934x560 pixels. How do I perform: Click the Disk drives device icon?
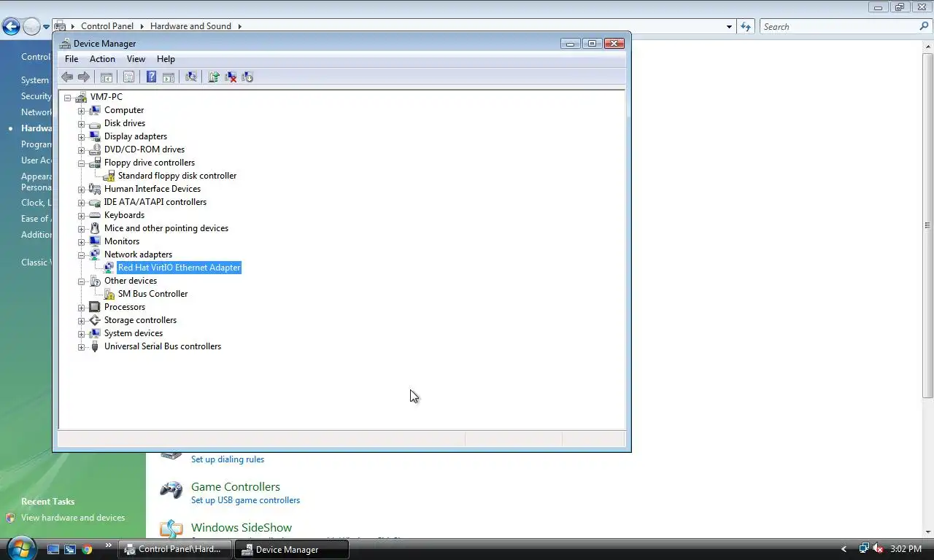coord(95,123)
